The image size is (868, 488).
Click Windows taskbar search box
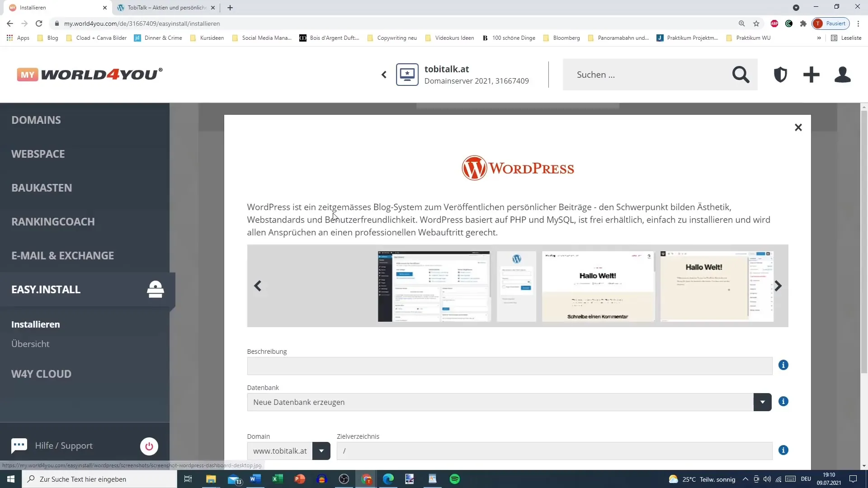click(99, 479)
